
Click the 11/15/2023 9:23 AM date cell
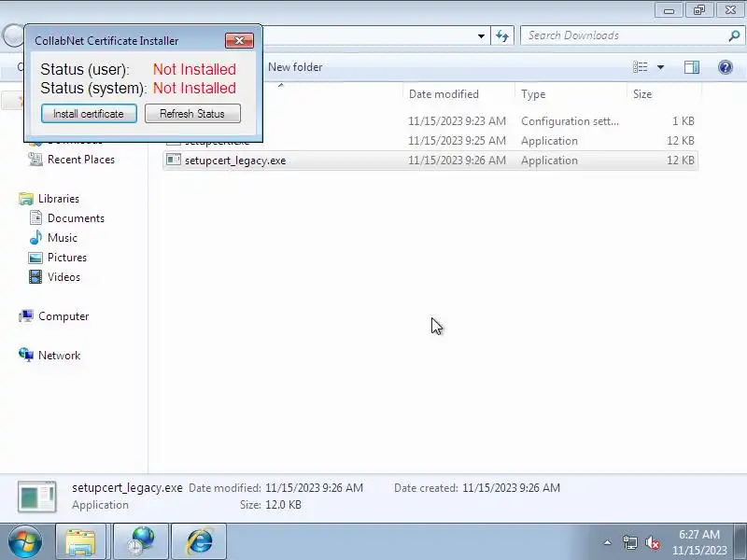point(457,121)
